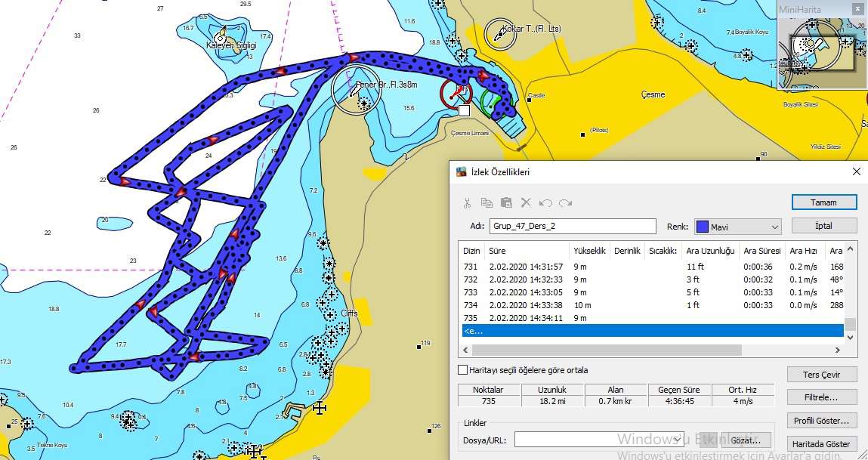Screen dimensions: 868x460
Task: Click the Haritada Göster button
Action: pos(821,444)
